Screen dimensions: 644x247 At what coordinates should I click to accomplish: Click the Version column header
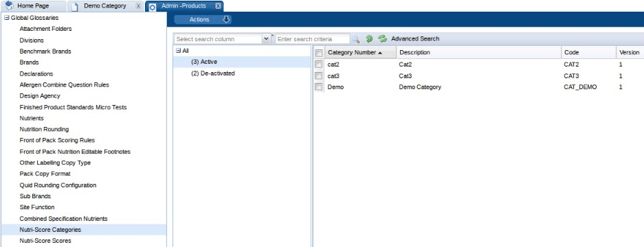pyautogui.click(x=630, y=53)
